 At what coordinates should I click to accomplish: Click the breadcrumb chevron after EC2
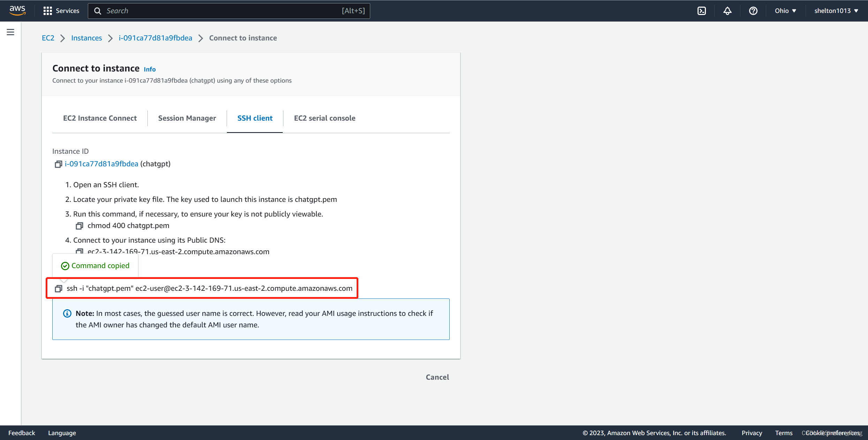[x=63, y=38]
